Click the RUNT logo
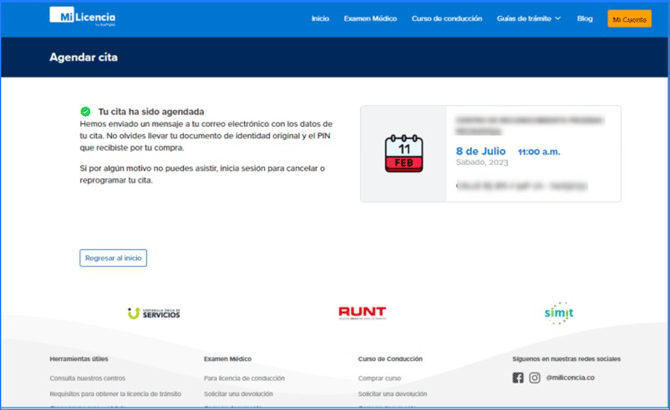 (x=362, y=313)
